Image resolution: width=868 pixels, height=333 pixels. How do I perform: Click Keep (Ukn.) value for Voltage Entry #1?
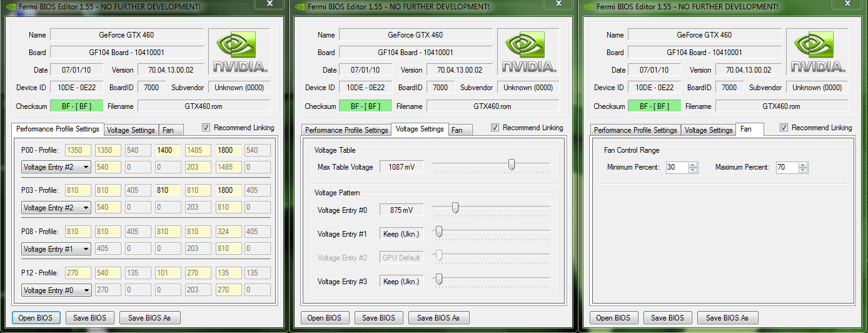pyautogui.click(x=401, y=234)
